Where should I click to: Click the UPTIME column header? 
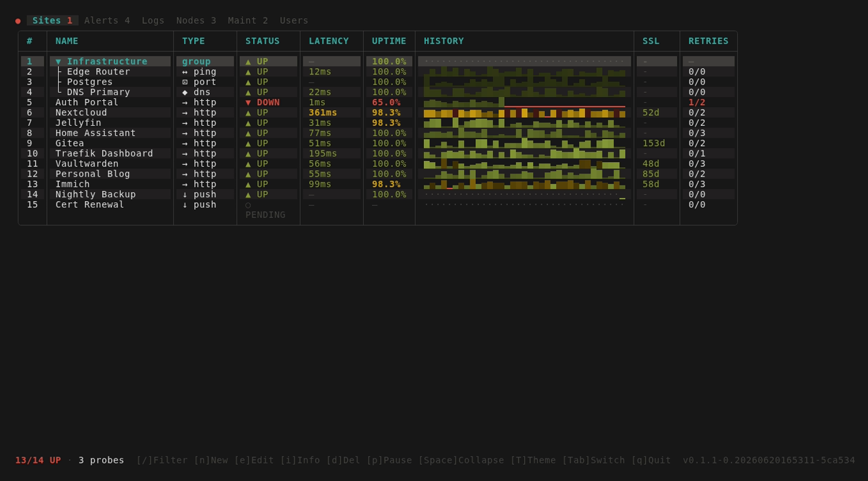tap(389, 41)
